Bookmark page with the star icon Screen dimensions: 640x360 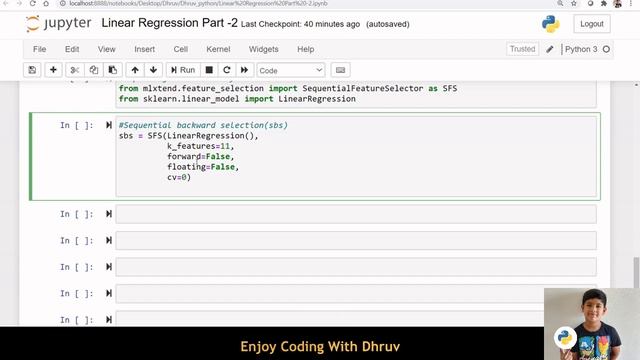(x=574, y=3)
